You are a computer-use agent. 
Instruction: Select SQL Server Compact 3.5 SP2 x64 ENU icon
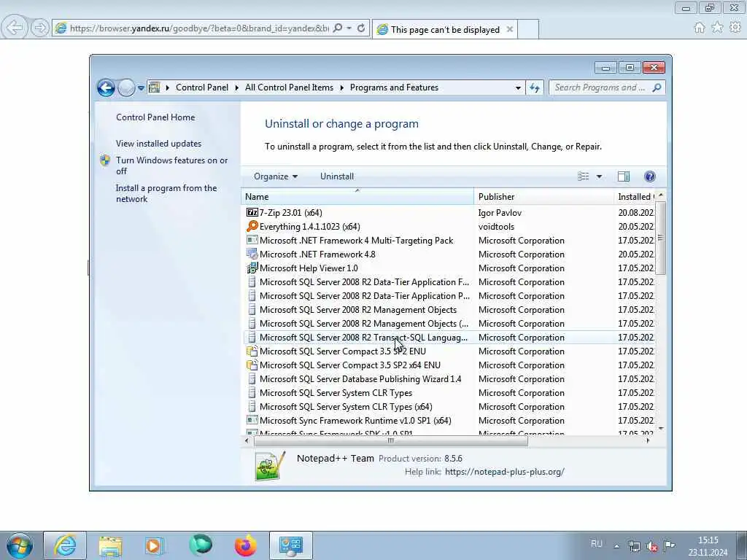point(252,365)
